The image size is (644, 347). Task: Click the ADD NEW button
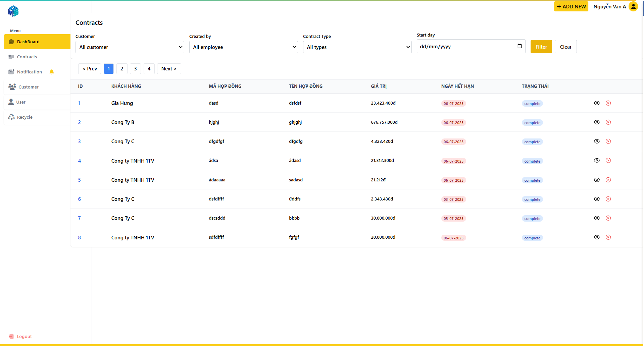(x=571, y=7)
